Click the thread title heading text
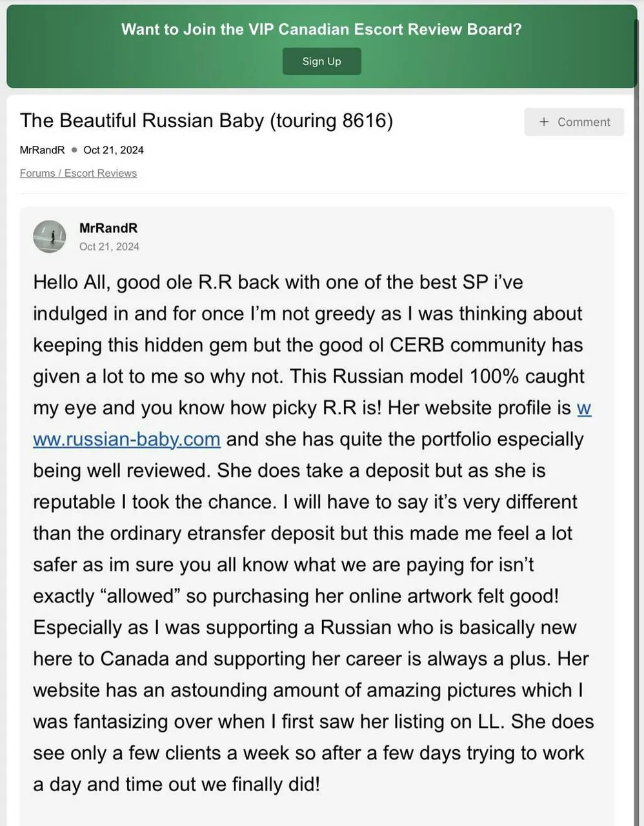This screenshot has height=826, width=644. click(206, 121)
